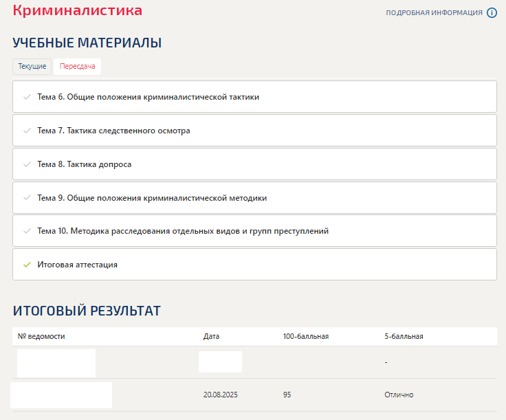Expand Тема 6 криминалистической тактики row
Screen dimensions: 506x420
[254, 97]
